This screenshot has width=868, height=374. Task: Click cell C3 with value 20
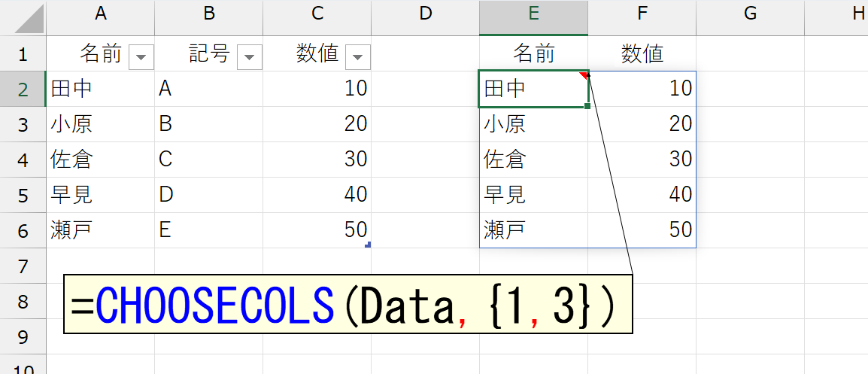click(317, 124)
